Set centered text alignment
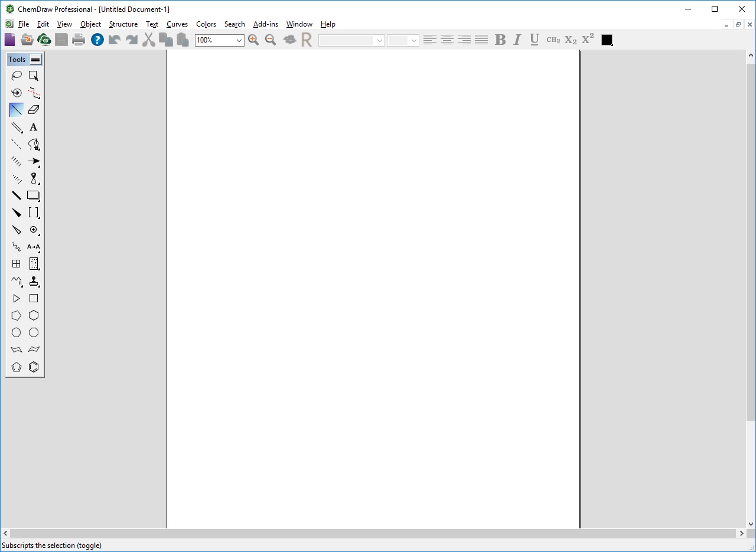Image resolution: width=756 pixels, height=552 pixels. [x=447, y=40]
